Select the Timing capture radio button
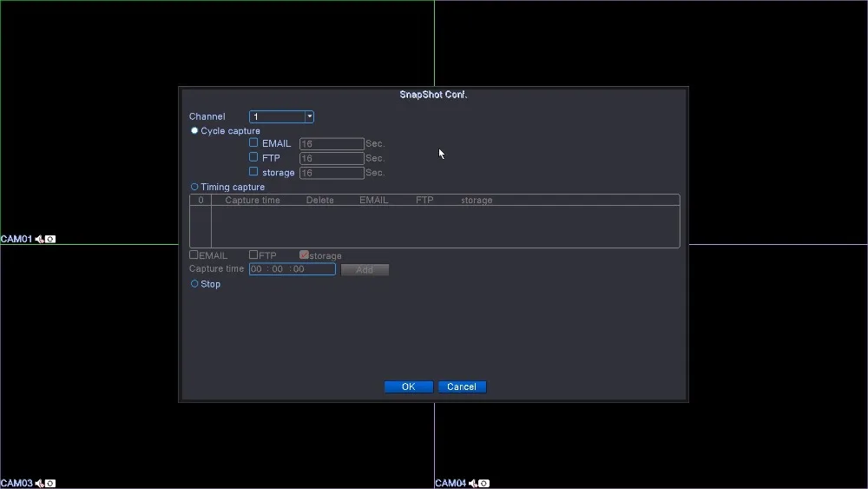Image resolution: width=868 pixels, height=489 pixels. (194, 187)
